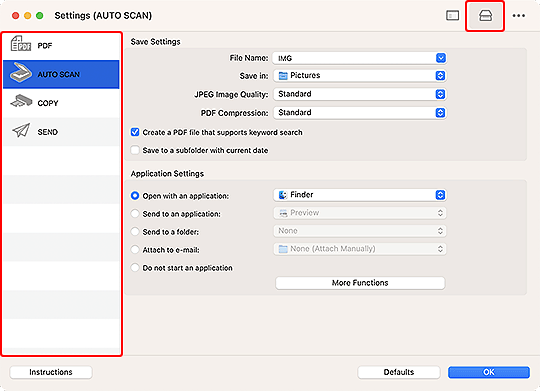Screen dimensions: 540x391
Task: Click the PDF Compression label
Action: [235, 113]
